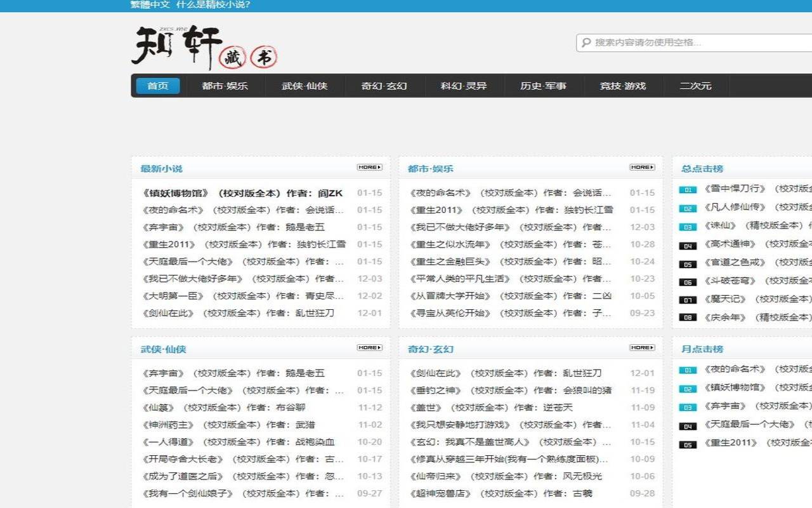Open 《雪中悍刀行》 in 总点击榜
Viewport: 812px width, 508px height.
757,189
